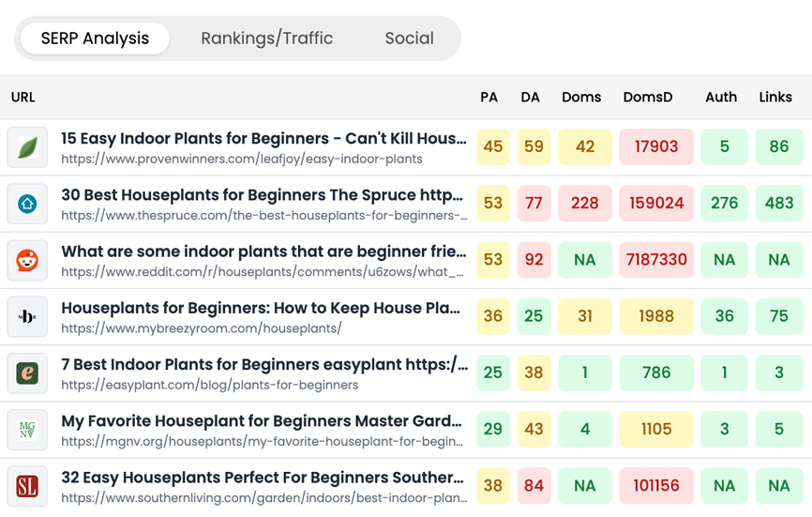Click DA value 92 for Reddit

click(534, 260)
